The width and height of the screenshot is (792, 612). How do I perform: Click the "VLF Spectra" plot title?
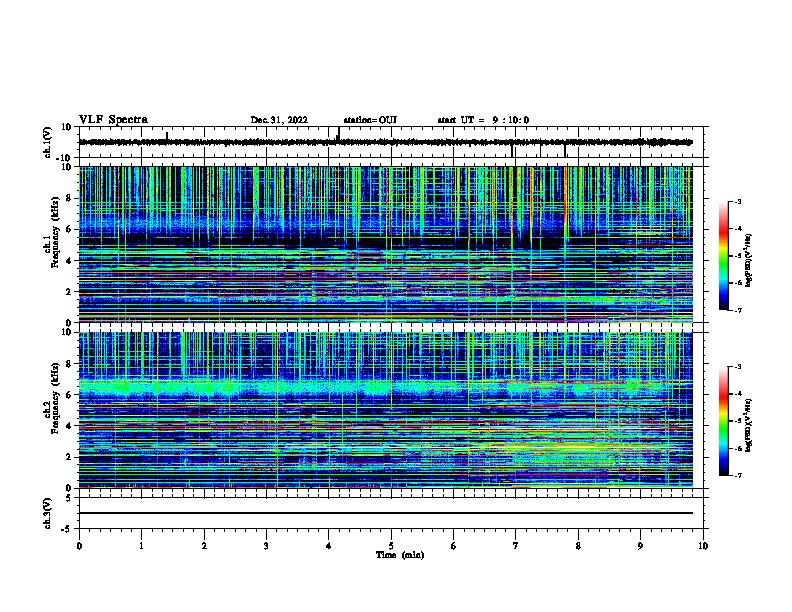(x=113, y=120)
